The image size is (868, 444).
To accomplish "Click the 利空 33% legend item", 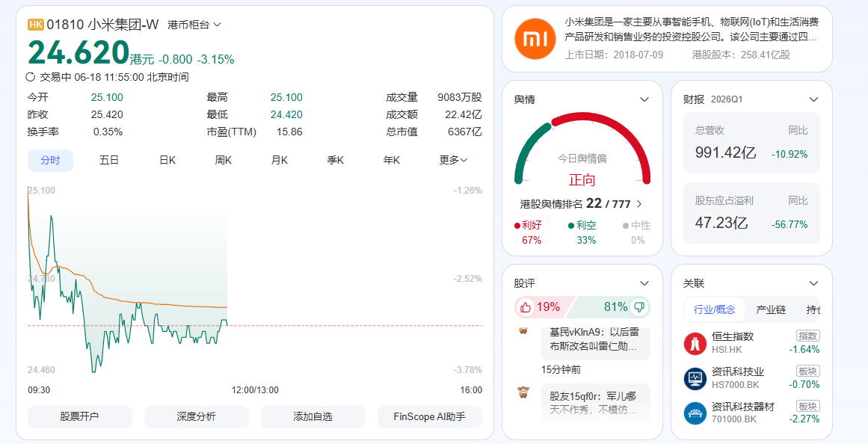I will pos(582,232).
